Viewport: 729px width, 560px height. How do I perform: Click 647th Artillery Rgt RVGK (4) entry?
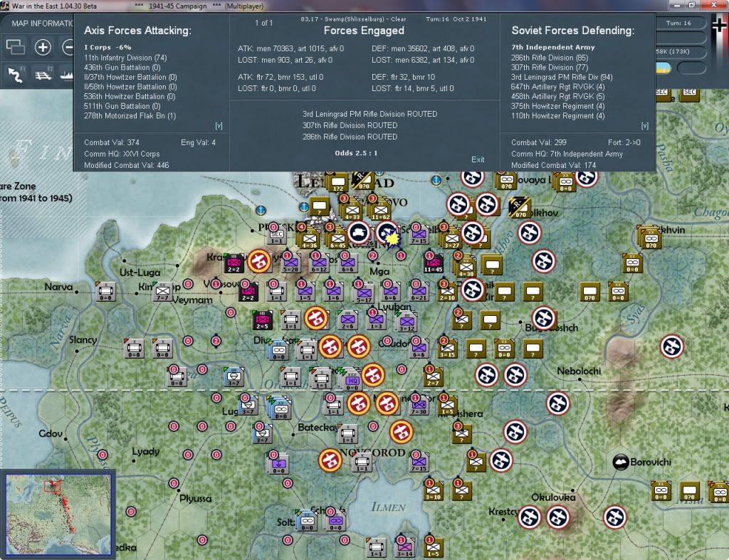558,87
